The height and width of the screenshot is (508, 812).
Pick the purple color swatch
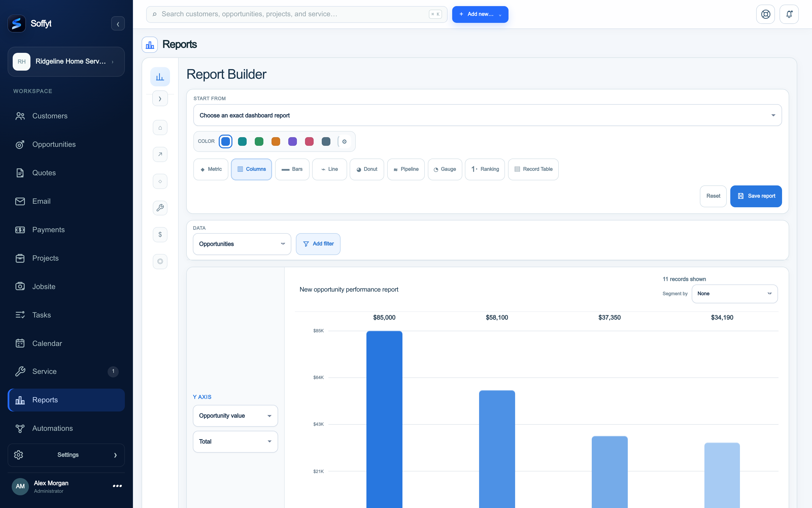click(293, 141)
